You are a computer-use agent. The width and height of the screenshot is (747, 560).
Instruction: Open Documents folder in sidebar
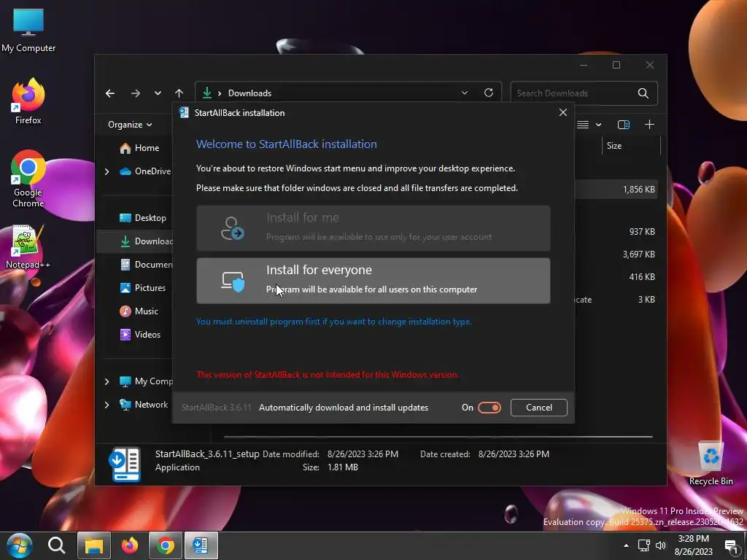[146, 265]
